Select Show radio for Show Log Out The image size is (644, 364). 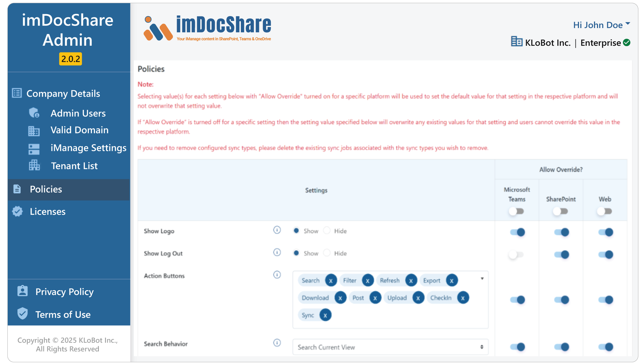click(296, 253)
